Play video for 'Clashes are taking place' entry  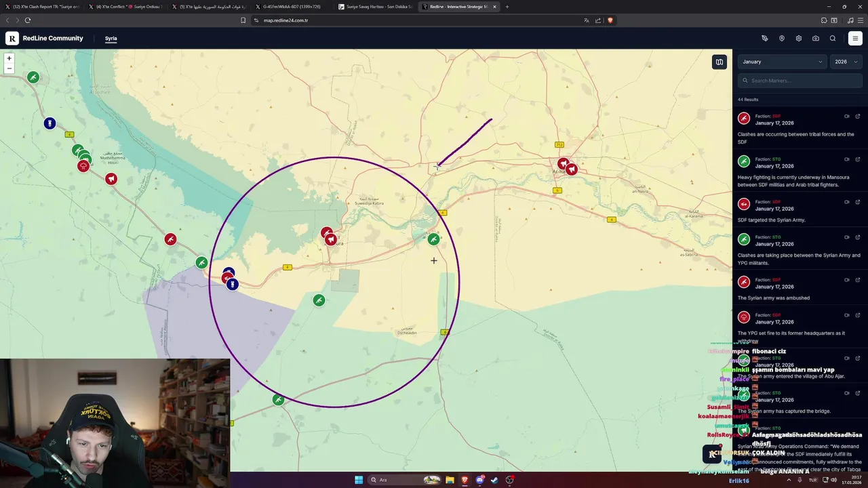pos(847,237)
